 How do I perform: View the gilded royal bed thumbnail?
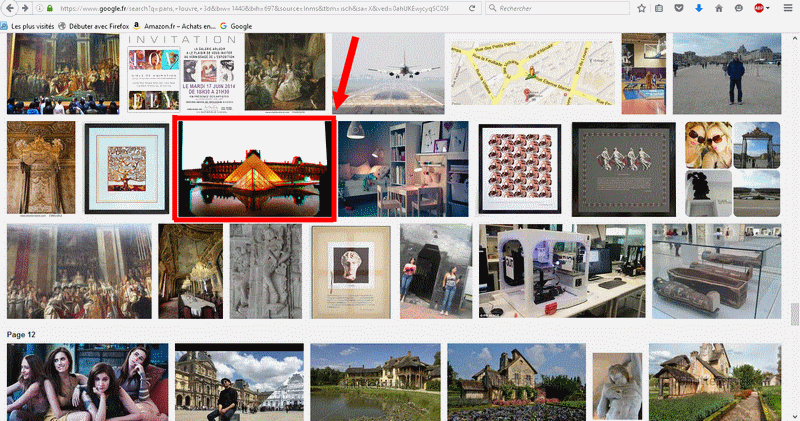41,168
